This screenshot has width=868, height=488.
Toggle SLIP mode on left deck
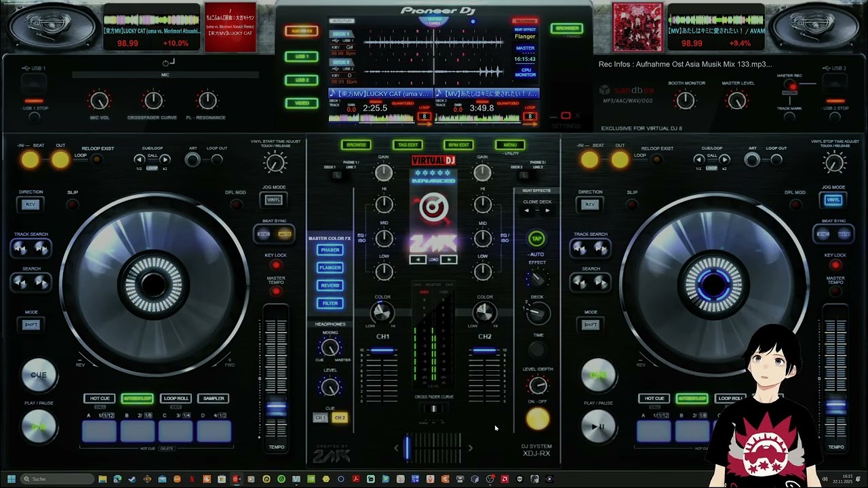point(73,204)
